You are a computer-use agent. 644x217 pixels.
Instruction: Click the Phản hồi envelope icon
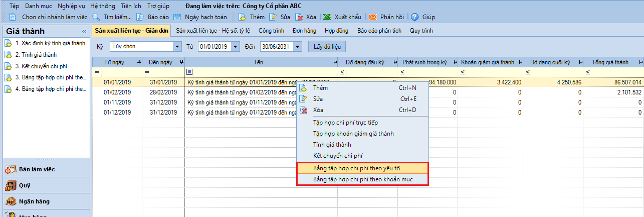[373, 17]
